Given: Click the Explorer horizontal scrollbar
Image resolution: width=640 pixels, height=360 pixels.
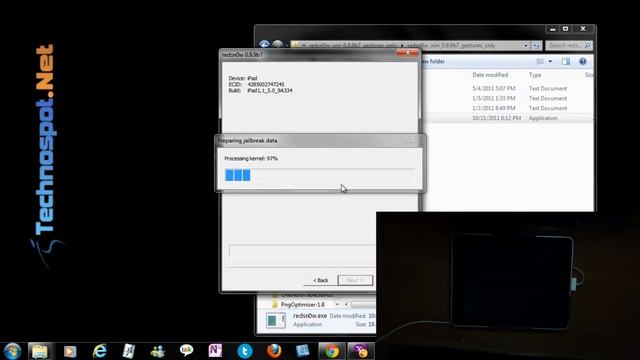Looking at the screenshot, I should click(363, 304).
